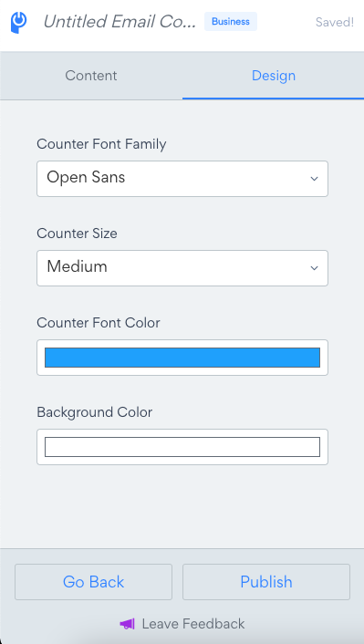Click the Counter Font Family label

coord(101,144)
